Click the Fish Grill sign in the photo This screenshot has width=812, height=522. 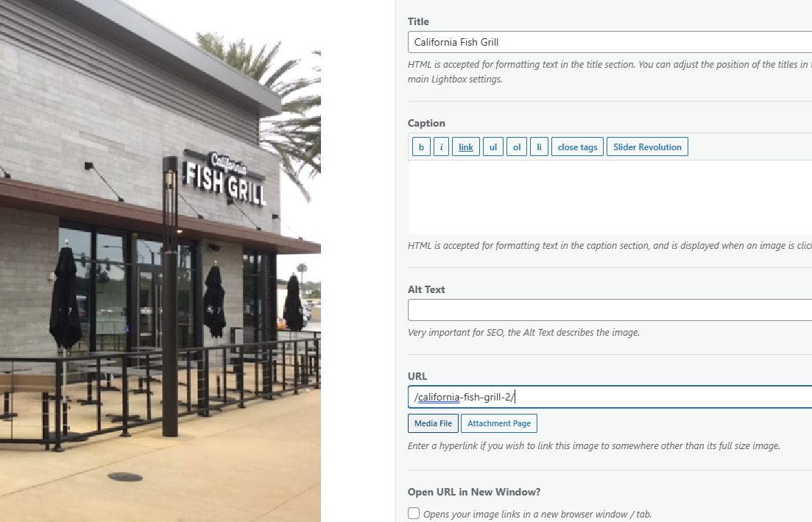226,179
